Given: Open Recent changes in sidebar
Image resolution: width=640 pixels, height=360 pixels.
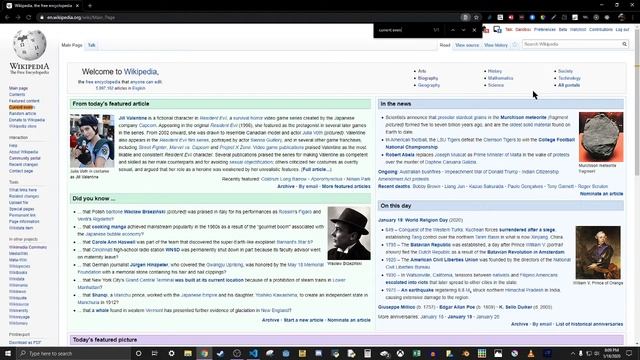Looking at the screenshot, I should point(23,164).
